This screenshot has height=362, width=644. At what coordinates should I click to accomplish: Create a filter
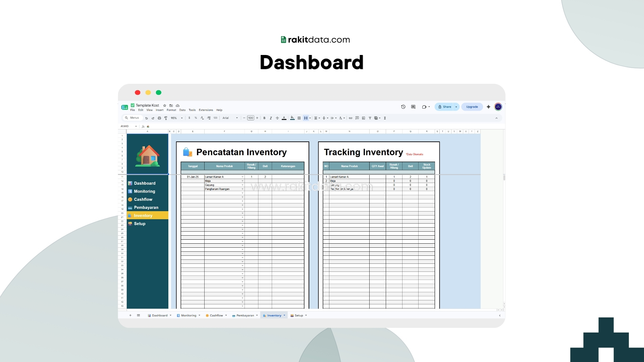370,118
